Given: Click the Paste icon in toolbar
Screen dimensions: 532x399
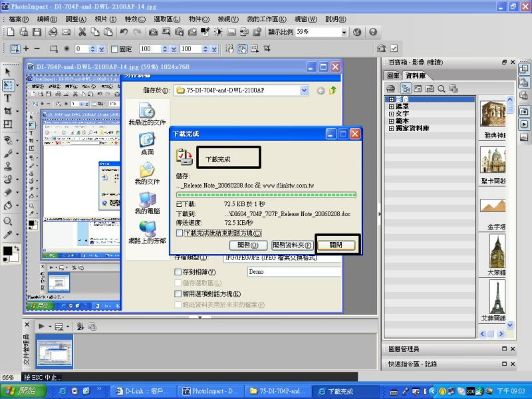Looking at the screenshot, I should pos(108,32).
